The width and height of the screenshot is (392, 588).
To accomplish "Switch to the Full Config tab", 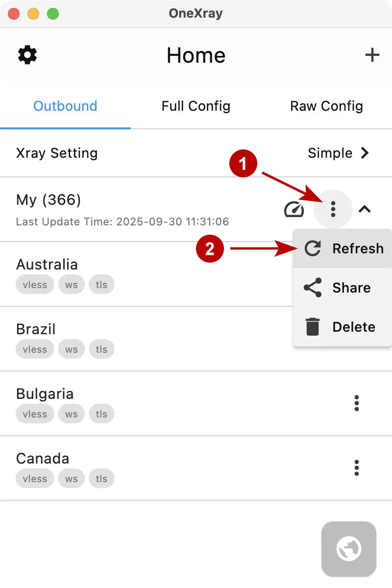I will (196, 106).
